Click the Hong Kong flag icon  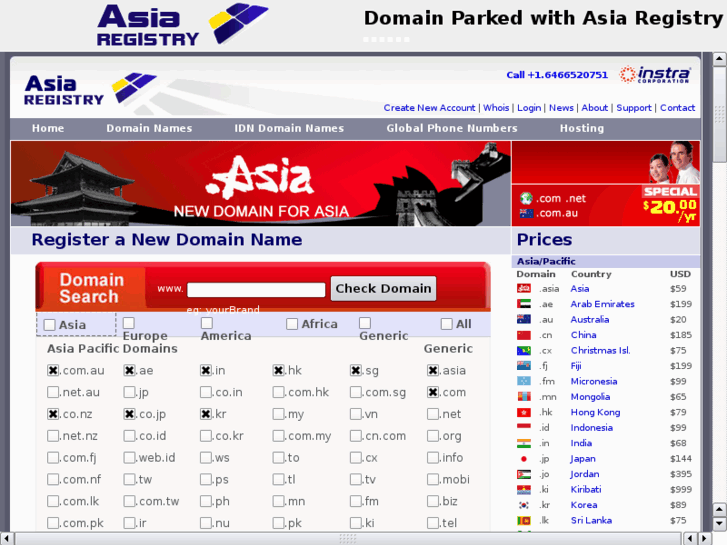click(524, 412)
